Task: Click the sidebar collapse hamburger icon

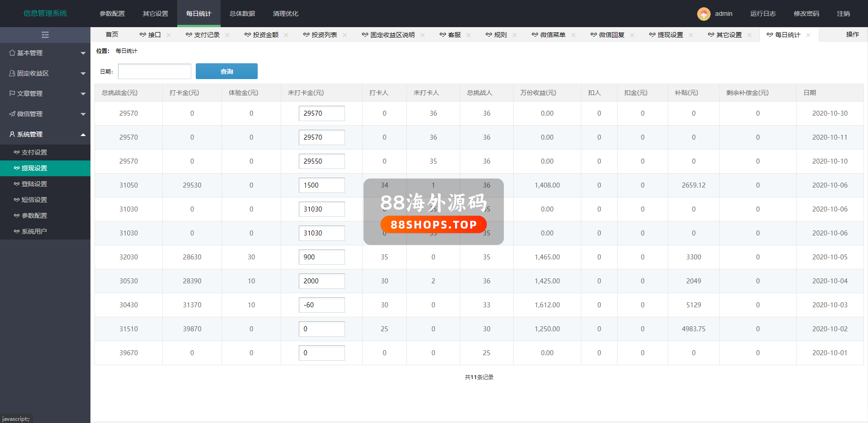Action: coord(45,35)
